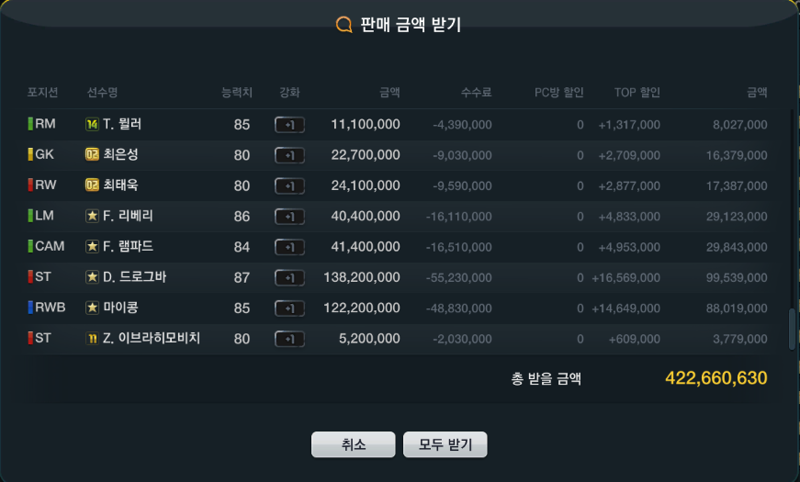This screenshot has width=800, height=482.
Task: Click the 능력치 column header
Action: point(237,92)
